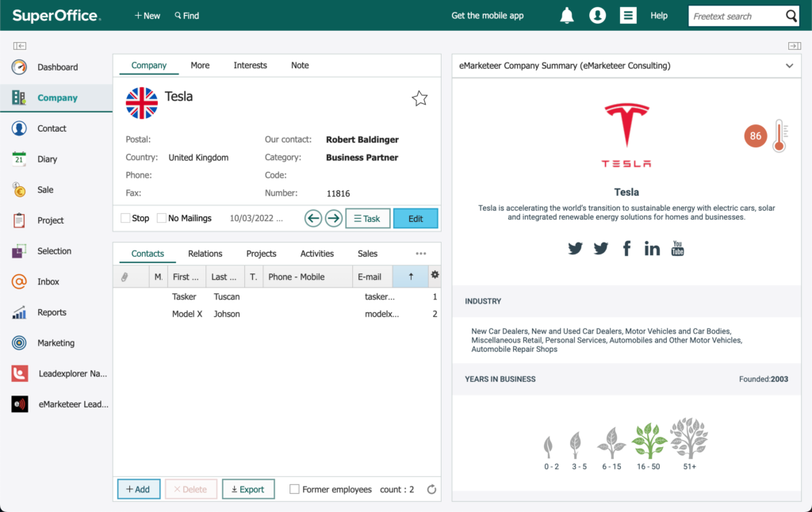This screenshot has height=512, width=812.
Task: Export the contacts list
Action: (248, 489)
